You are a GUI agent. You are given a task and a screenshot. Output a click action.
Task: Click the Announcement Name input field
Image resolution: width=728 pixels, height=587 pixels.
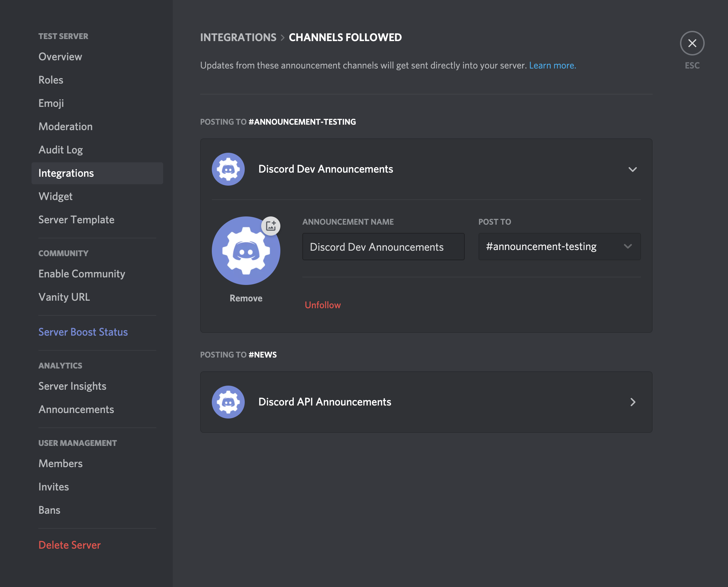coord(383,246)
